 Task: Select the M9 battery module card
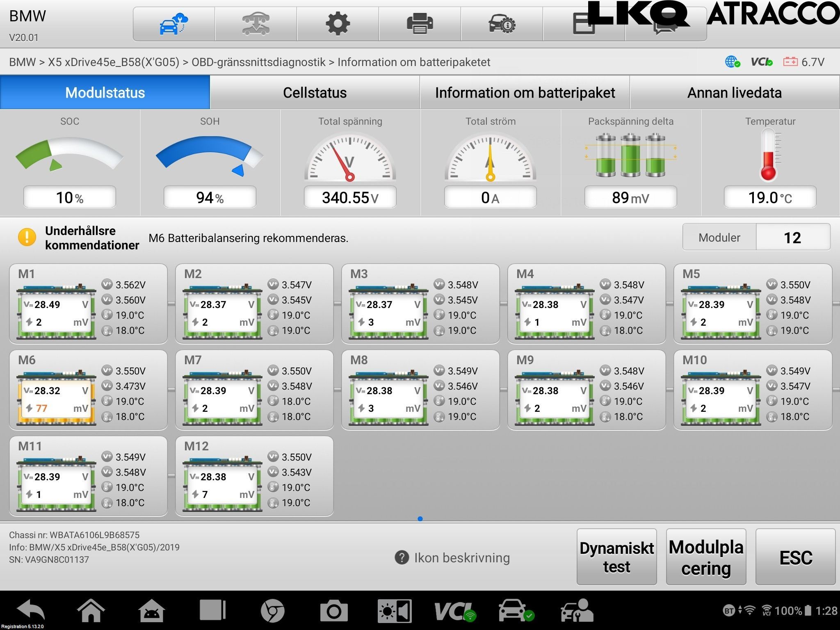(587, 390)
